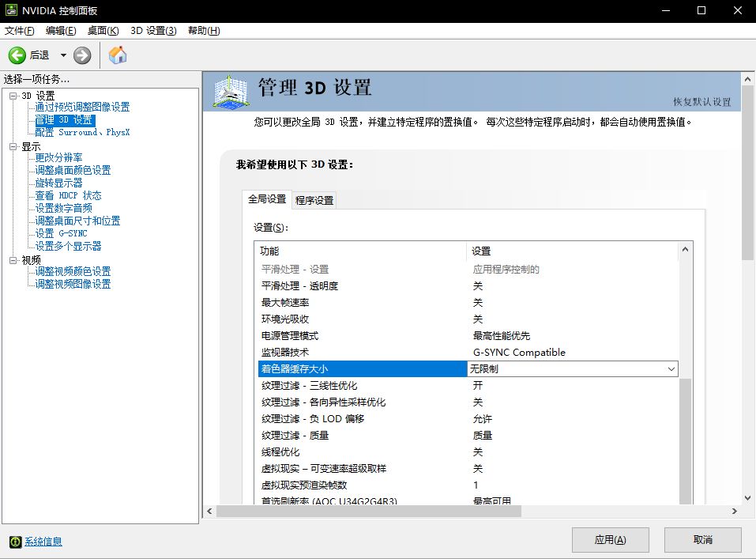
Task: Open 查看 HDCP 状态 tree item
Action: click(x=69, y=195)
